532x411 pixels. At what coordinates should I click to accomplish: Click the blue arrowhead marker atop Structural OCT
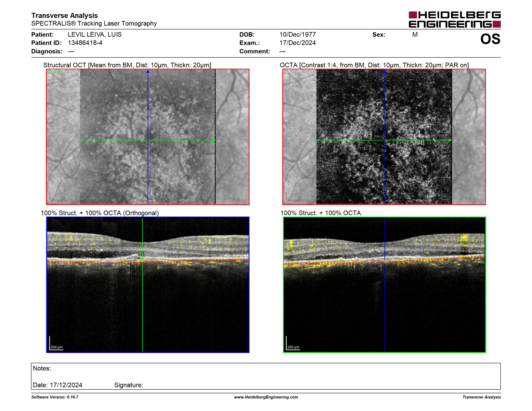click(x=148, y=72)
